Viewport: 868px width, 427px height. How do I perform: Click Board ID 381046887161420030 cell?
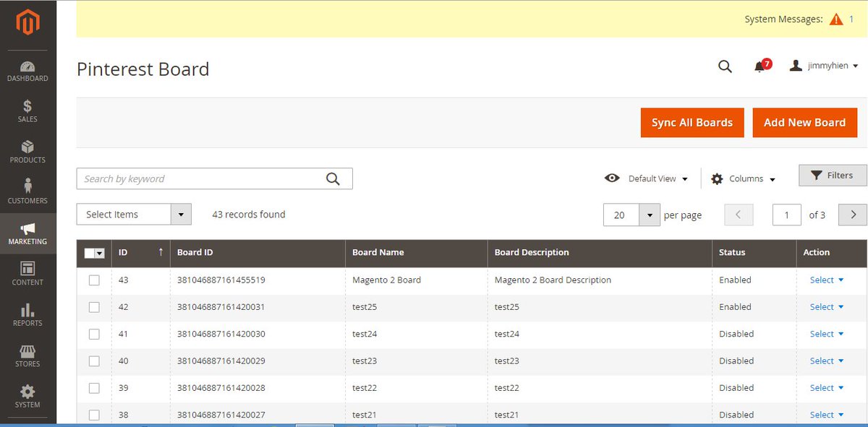(x=221, y=334)
